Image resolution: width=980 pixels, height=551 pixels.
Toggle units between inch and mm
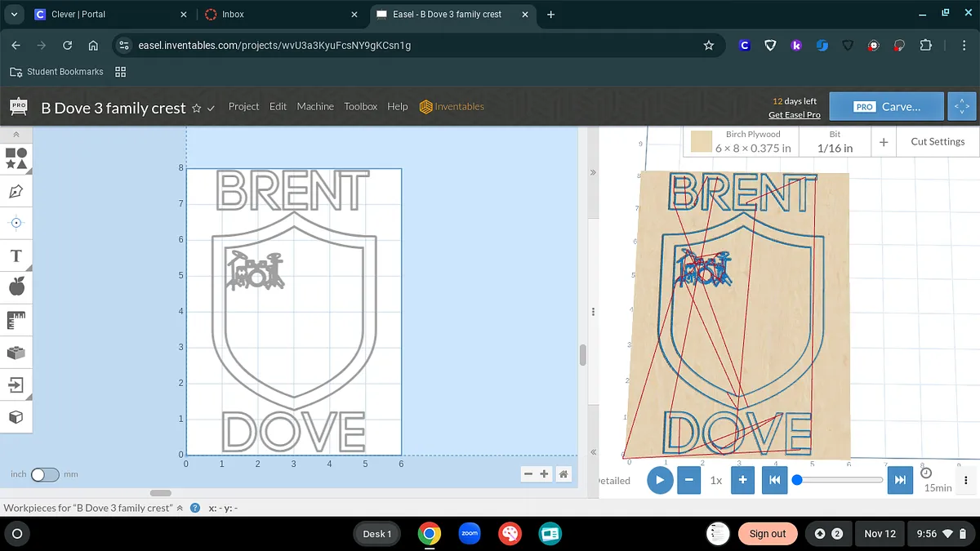[x=45, y=475]
